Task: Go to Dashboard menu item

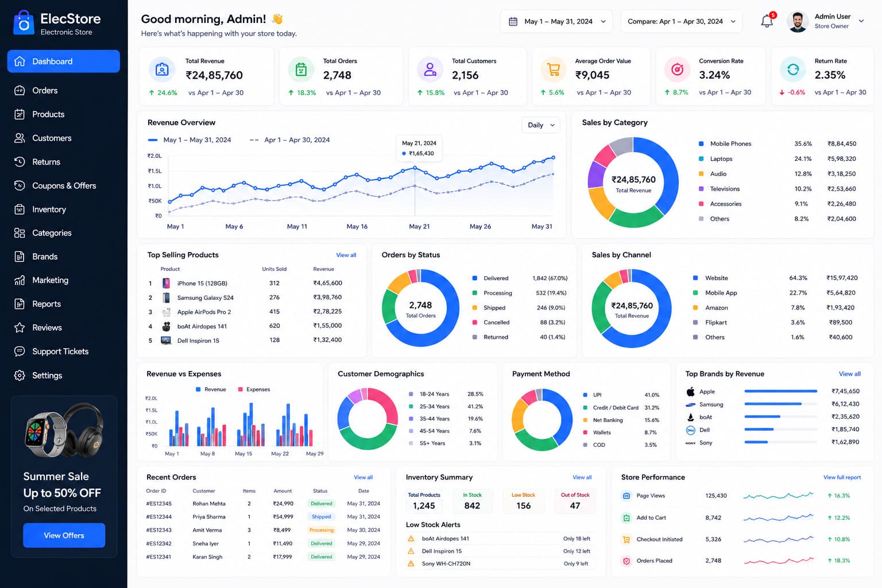Action: 64,61
